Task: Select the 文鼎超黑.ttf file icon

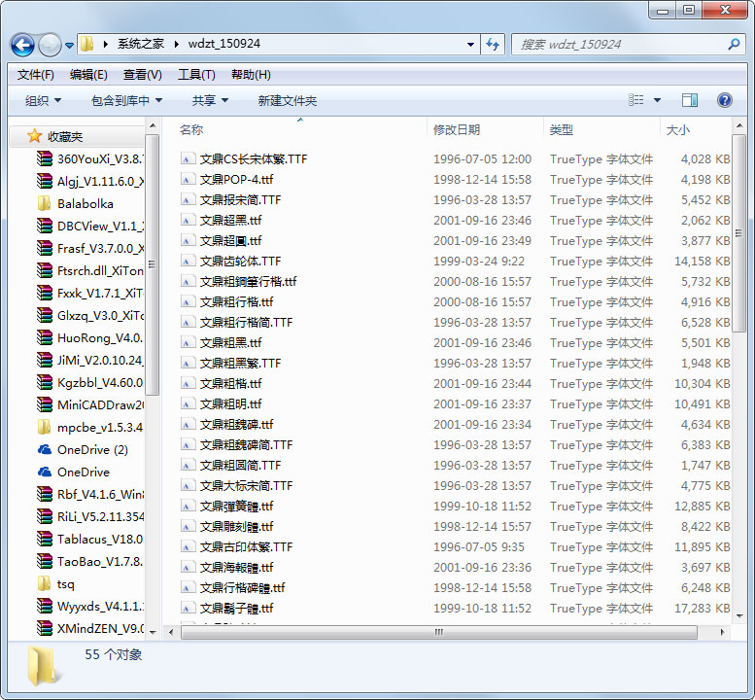Action: 188,220
